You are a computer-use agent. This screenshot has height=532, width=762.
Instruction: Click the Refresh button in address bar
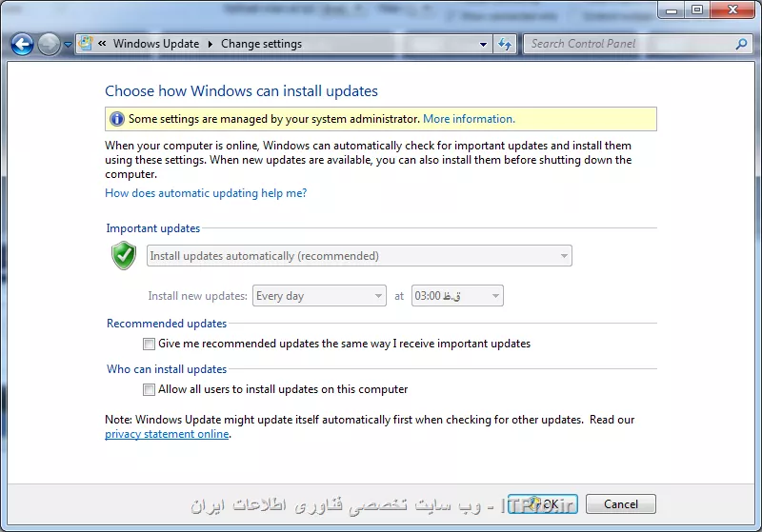click(x=505, y=44)
